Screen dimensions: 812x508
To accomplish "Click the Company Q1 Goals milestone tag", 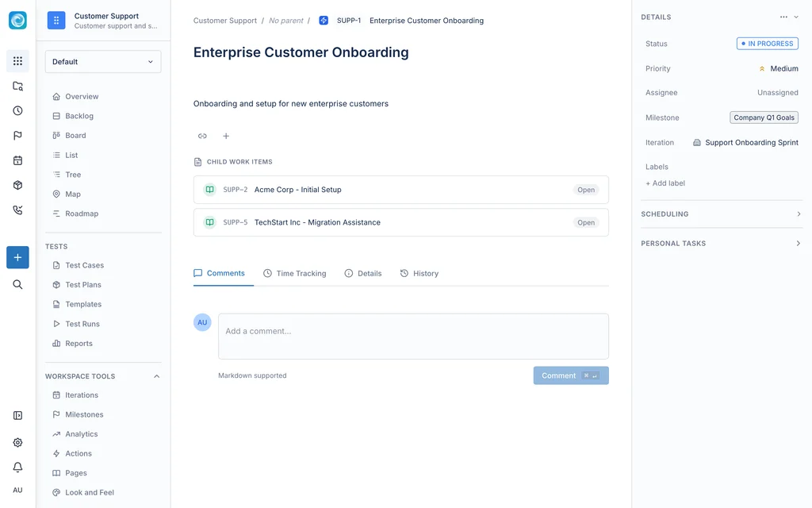I will (764, 117).
